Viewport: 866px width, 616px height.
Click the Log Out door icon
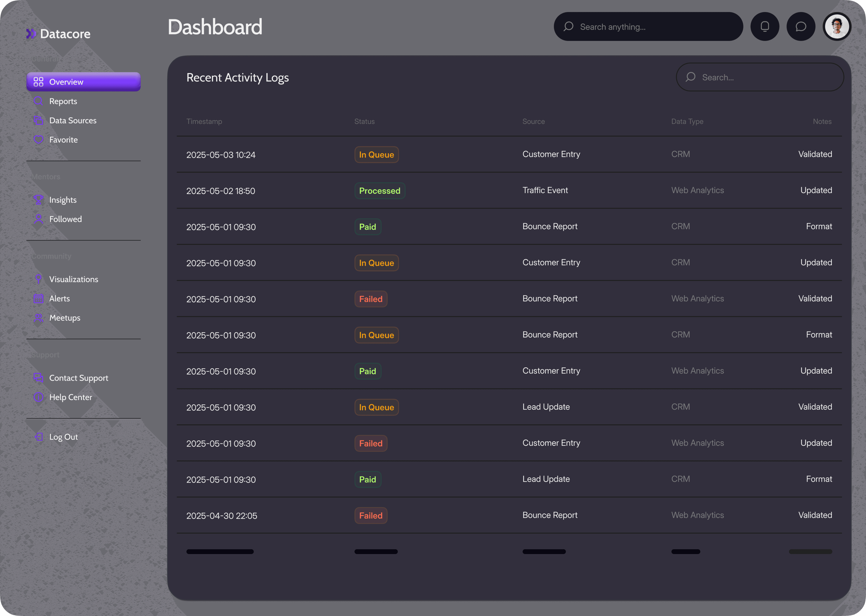click(x=38, y=437)
